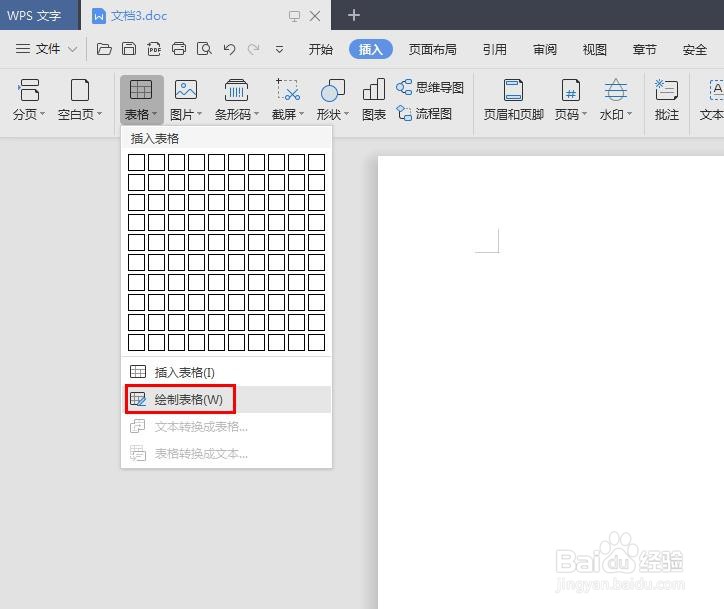Open the 章节 tab
Viewport: 724px width, 609px height.
[x=645, y=49]
